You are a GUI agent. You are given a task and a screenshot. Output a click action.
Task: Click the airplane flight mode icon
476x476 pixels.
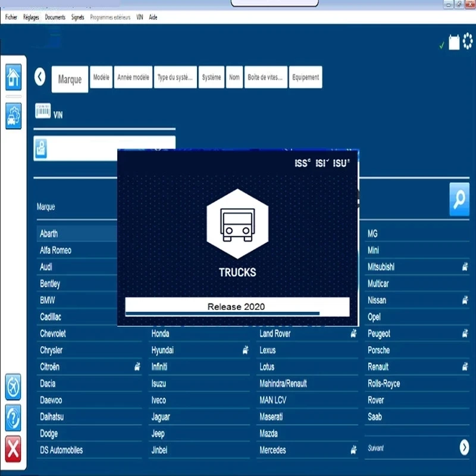pyautogui.click(x=13, y=387)
